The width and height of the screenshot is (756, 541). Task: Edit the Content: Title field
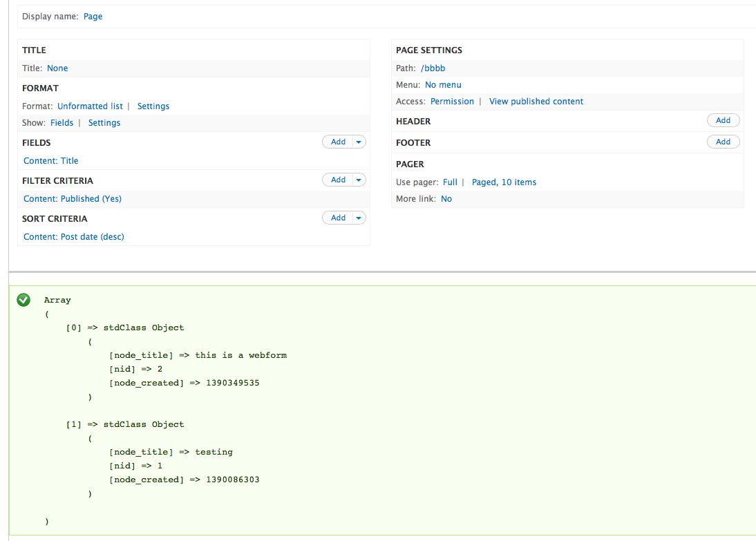pyautogui.click(x=50, y=161)
